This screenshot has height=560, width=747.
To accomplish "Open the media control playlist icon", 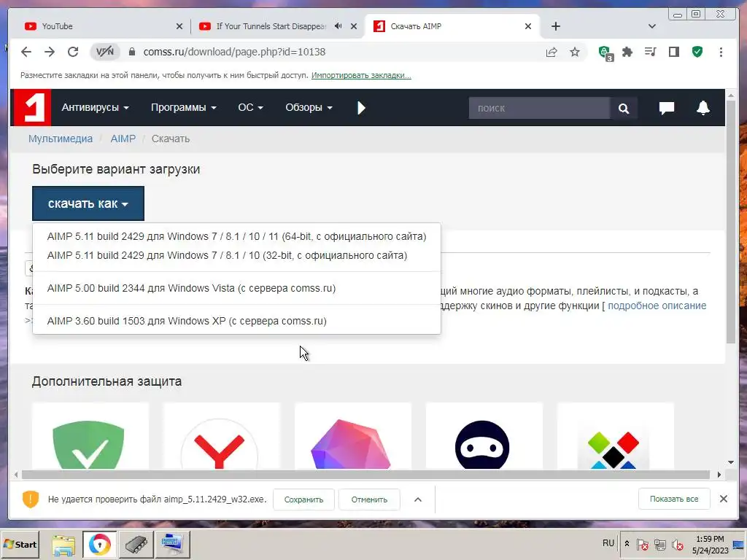I will coord(650,52).
